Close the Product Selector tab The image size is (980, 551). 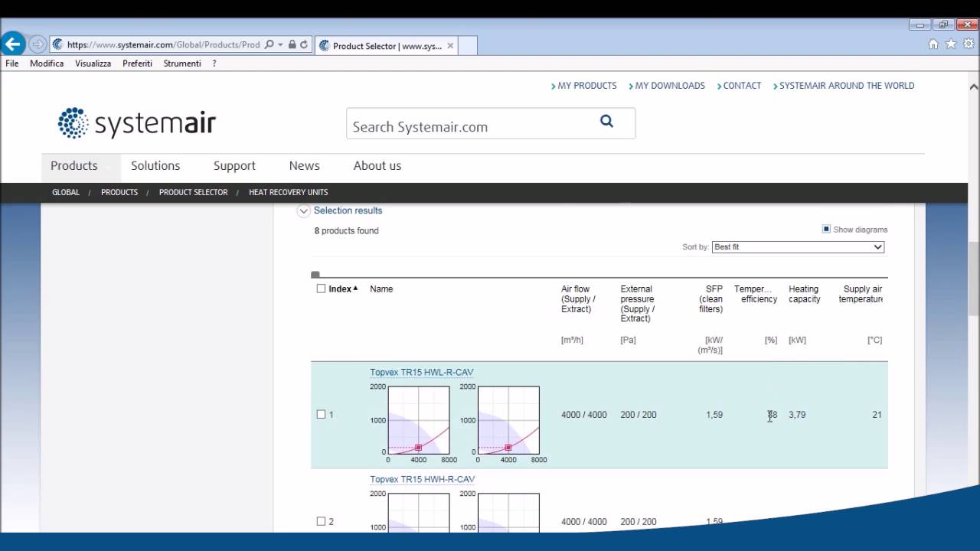[450, 46]
